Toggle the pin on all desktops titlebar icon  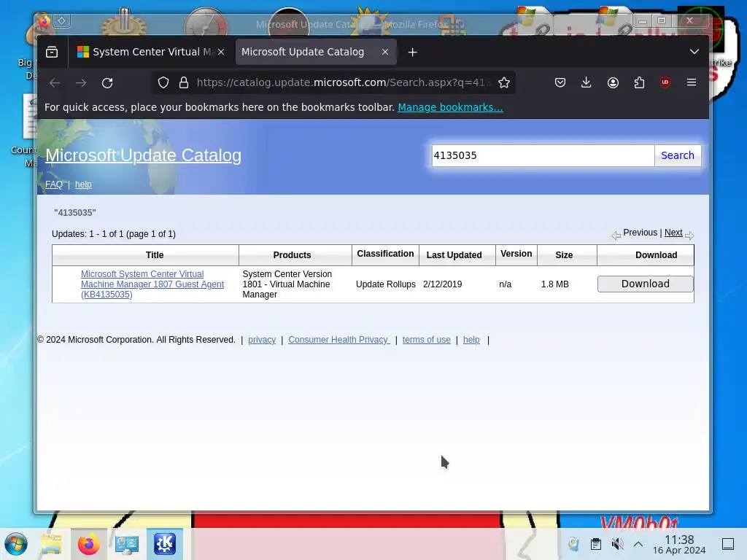tap(62, 20)
